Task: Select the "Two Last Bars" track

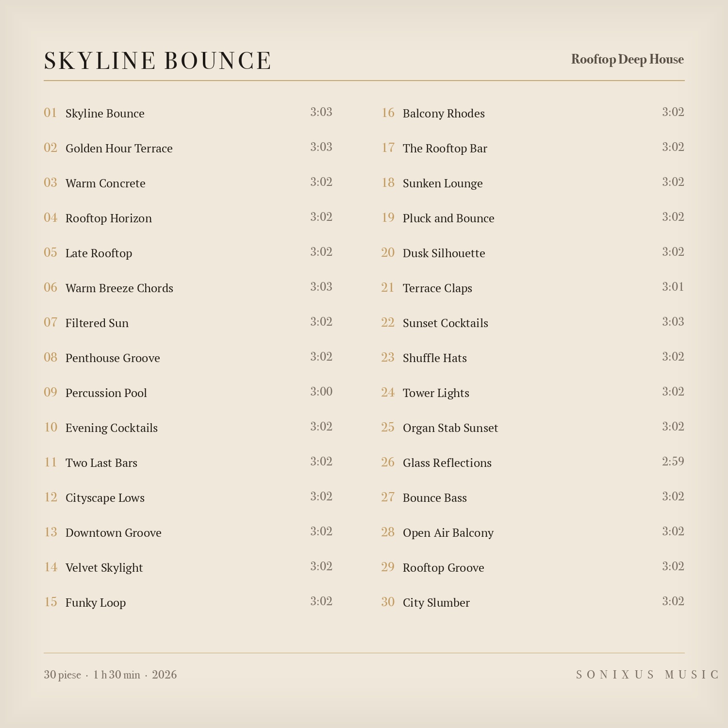Action: click(101, 463)
